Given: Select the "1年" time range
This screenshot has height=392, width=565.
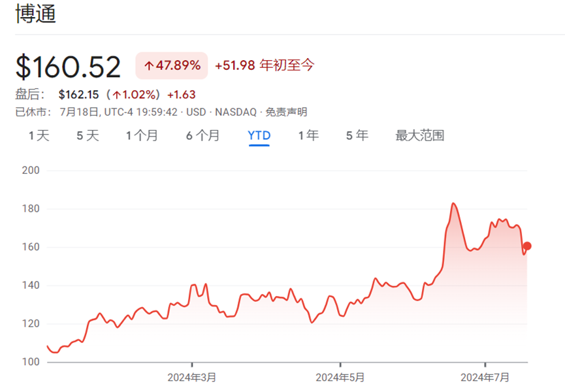Looking at the screenshot, I should (x=308, y=135).
